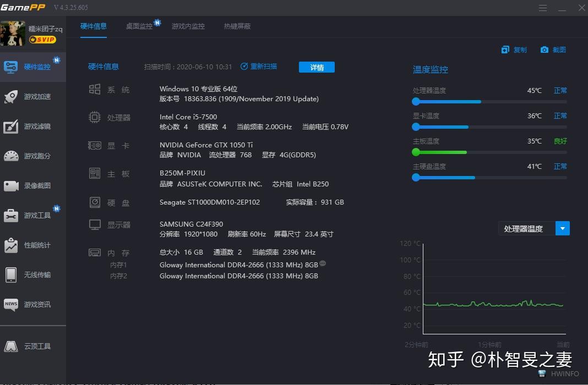Click the 处理器 CPU chip icon
Viewport: 588px width, 385px height.
[x=95, y=117]
